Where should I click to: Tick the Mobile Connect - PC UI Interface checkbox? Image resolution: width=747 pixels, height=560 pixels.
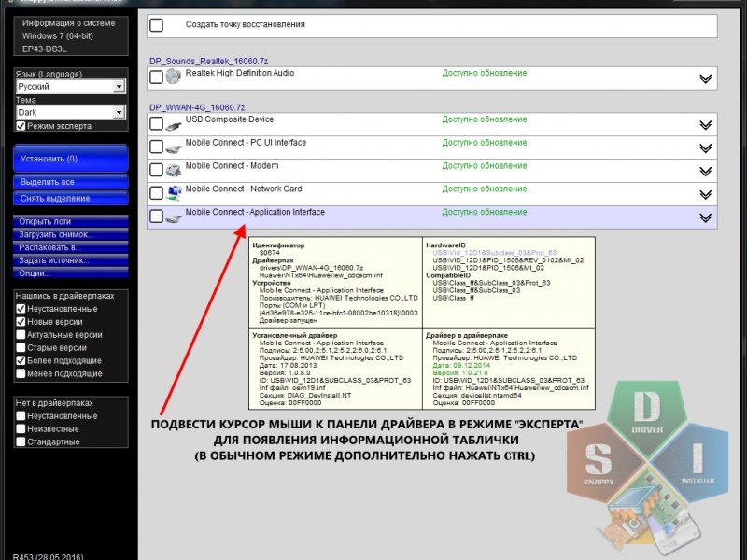(156, 147)
